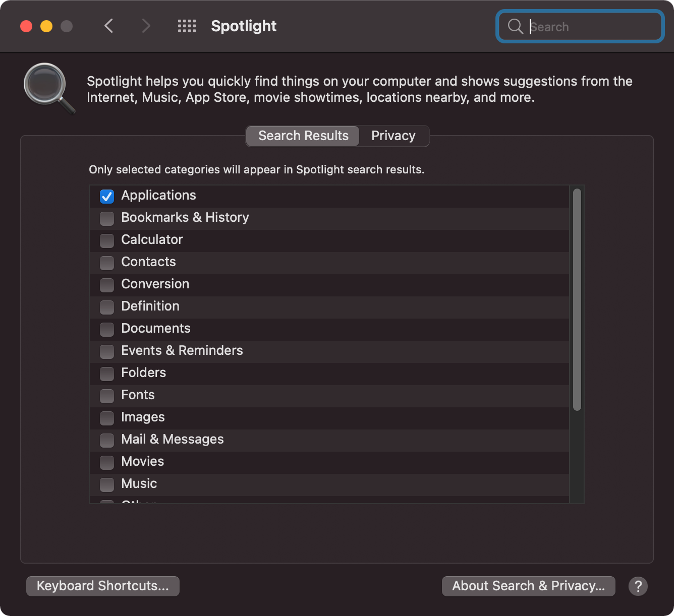Check the Calculator checkbox

[x=107, y=240]
